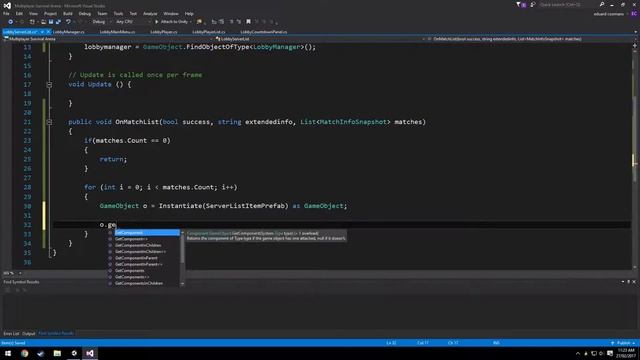Click the Save toolbar icon
Viewport: 640px width, 360px height.
pyautogui.click(x=51, y=22)
